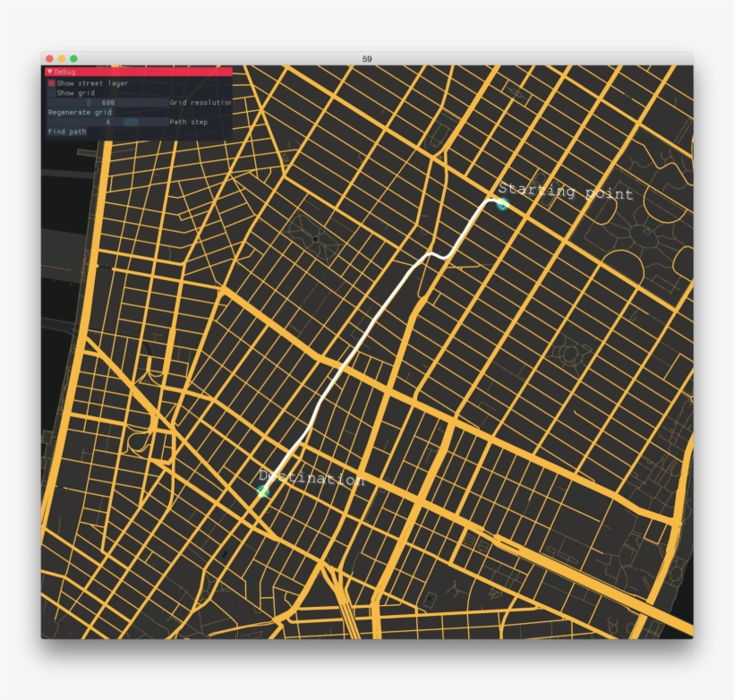Click the Path step slider handle
Viewport: 734px width, 700px height.
pos(131,122)
